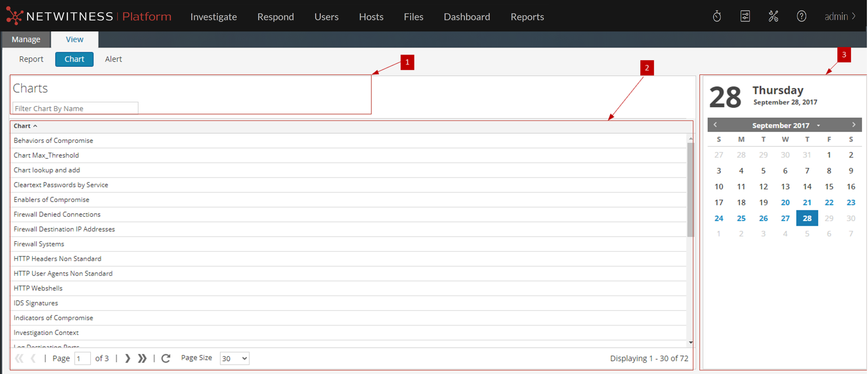The image size is (868, 374).
Task: Open the notifications panel icon
Action: click(x=745, y=16)
